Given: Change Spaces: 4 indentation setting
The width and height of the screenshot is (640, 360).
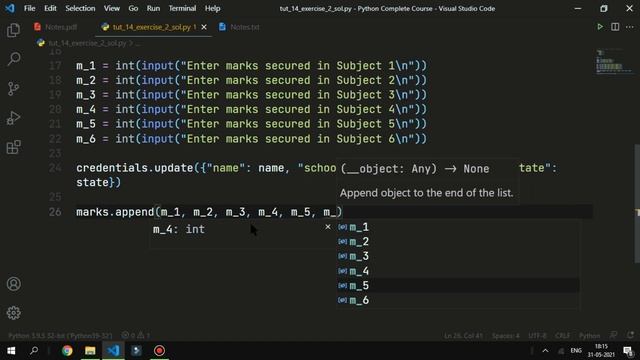Looking at the screenshot, I should [x=506, y=336].
